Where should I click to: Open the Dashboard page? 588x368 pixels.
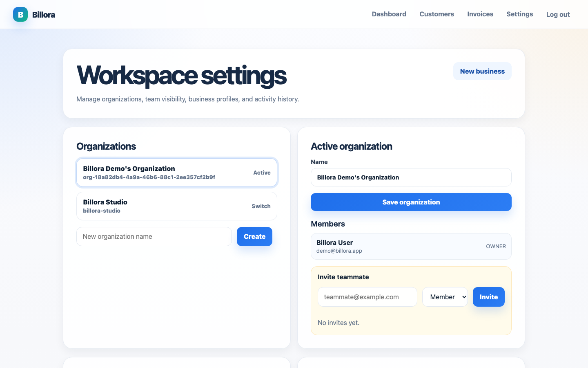389,14
